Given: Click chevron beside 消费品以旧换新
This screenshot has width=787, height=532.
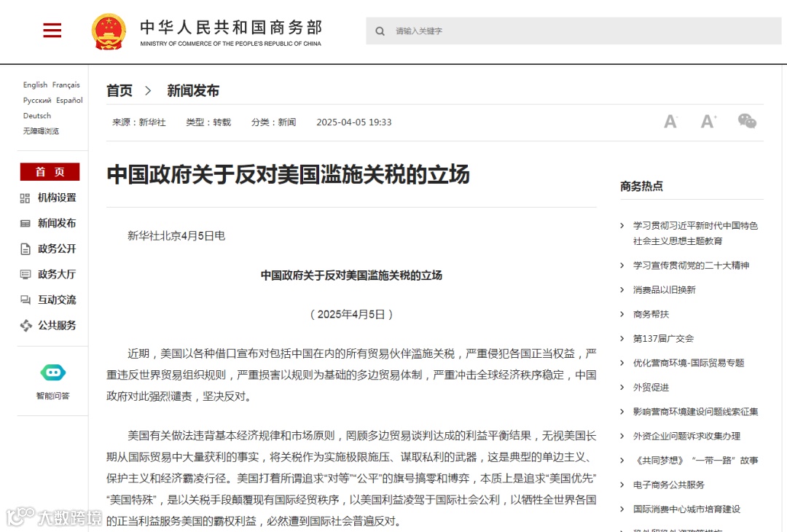Looking at the screenshot, I should pos(622,290).
